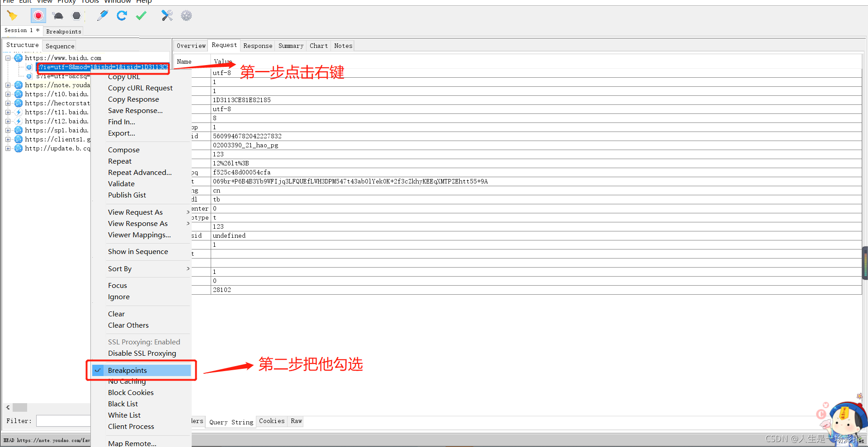Toggle Black List menu option
The width and height of the screenshot is (868, 447).
coord(123,404)
